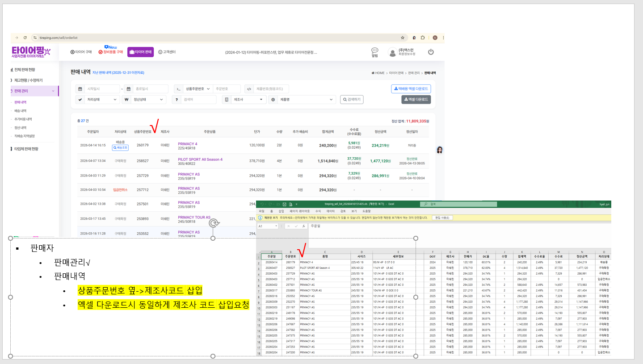643x364 pixels.
Task: Open the Excel 파일 tab
Action: (262, 211)
